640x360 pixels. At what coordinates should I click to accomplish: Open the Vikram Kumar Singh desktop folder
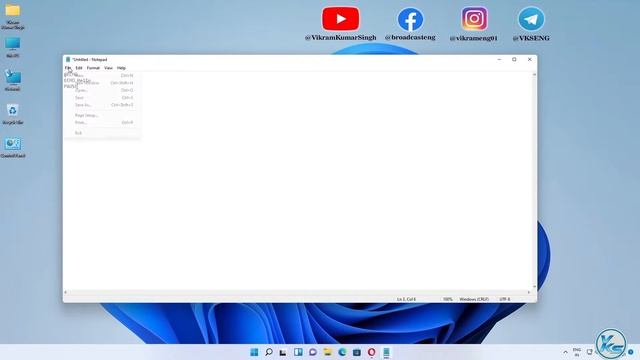tap(13, 17)
